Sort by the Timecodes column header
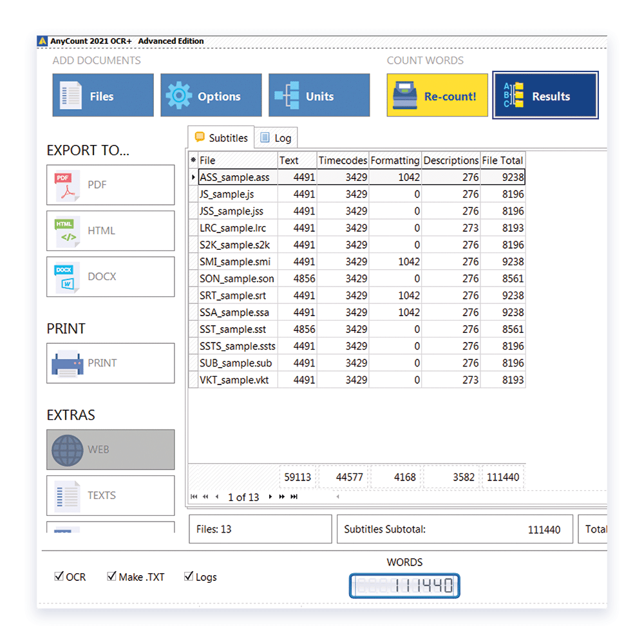 pyautogui.click(x=343, y=160)
